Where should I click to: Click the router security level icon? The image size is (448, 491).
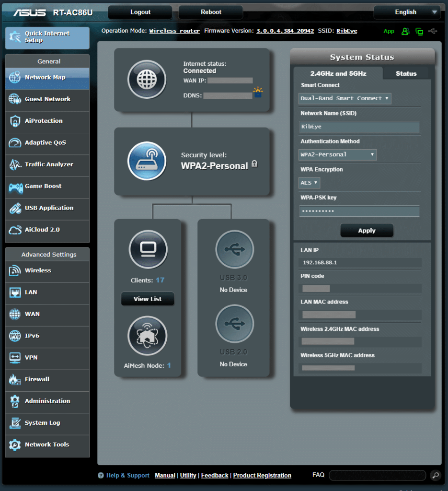tap(147, 160)
